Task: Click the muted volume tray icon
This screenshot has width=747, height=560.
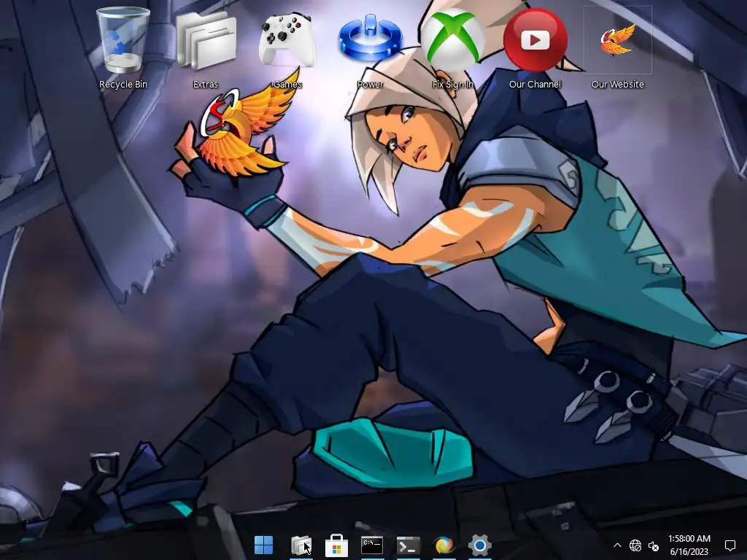Action: pos(654,545)
